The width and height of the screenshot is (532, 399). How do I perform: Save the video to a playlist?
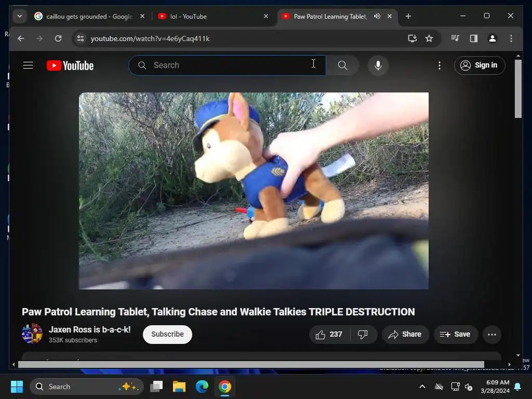click(456, 335)
